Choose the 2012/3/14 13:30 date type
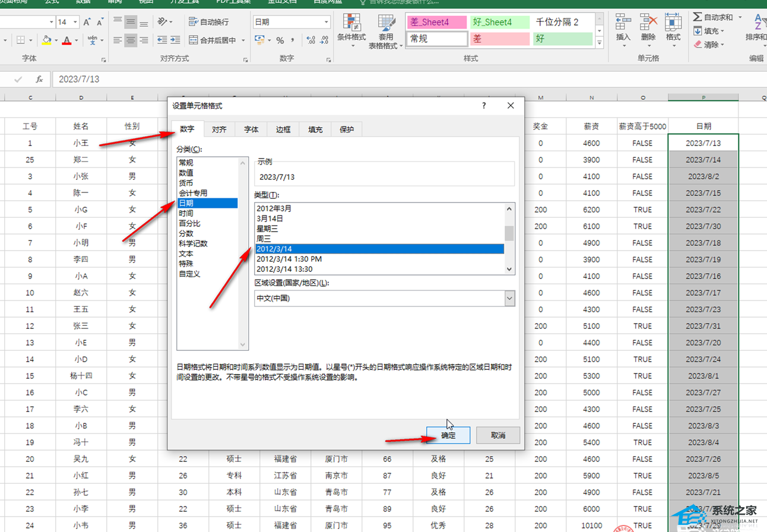The height and width of the screenshot is (532, 767). (x=379, y=269)
